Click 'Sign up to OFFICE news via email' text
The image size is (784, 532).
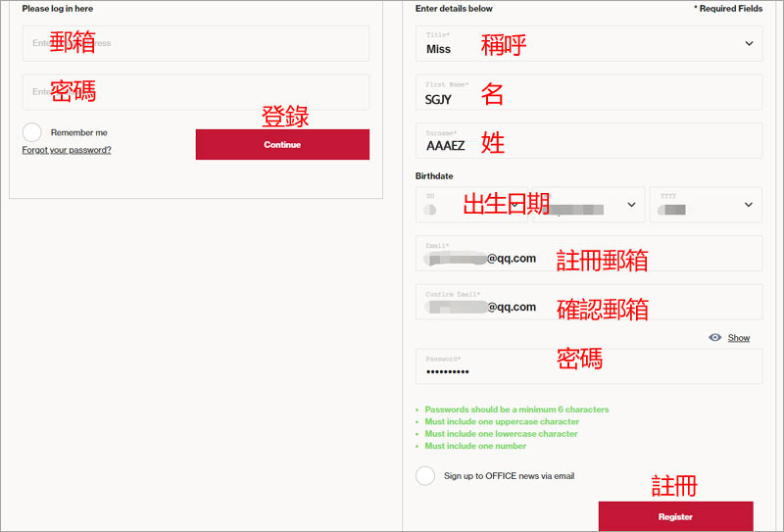[509, 476]
